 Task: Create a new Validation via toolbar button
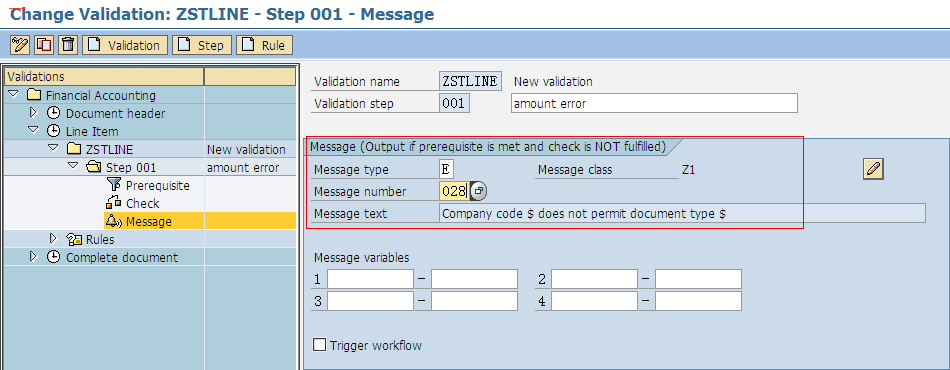coord(125,45)
